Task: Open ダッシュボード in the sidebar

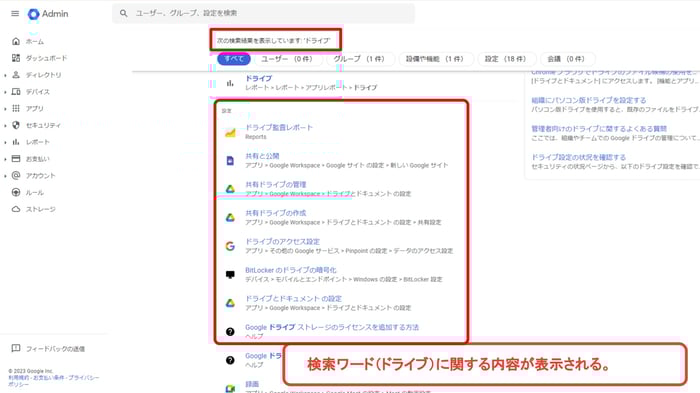Action: [46, 58]
